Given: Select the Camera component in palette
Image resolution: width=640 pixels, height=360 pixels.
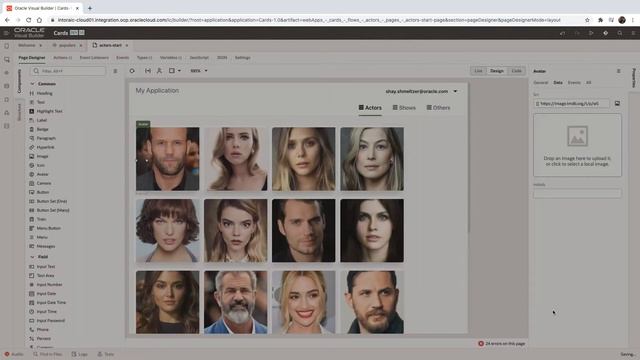Looking at the screenshot, I should pyautogui.click(x=41, y=183).
